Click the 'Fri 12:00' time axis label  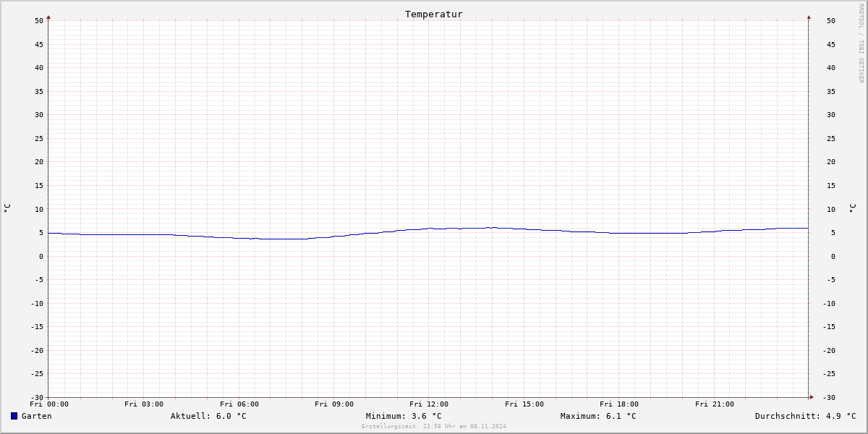pyautogui.click(x=429, y=404)
